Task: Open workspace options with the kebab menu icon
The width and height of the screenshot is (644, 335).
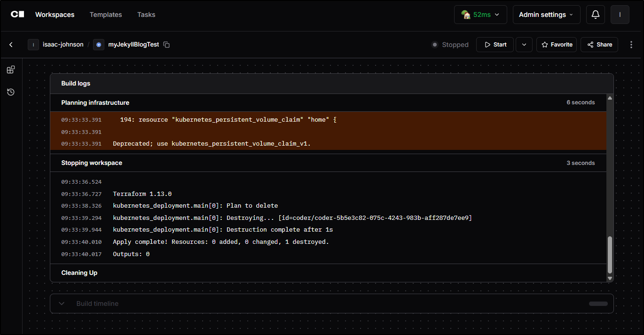Action: [x=631, y=44]
